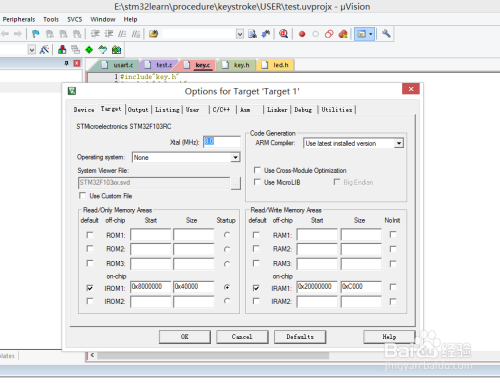Screen dimensions: 500x383
Task: Uncheck the IROM1 default checkbox
Action: 90,288
